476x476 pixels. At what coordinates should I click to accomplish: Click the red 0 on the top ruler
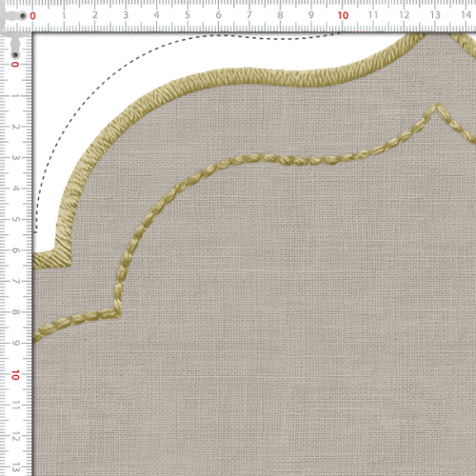(32, 15)
